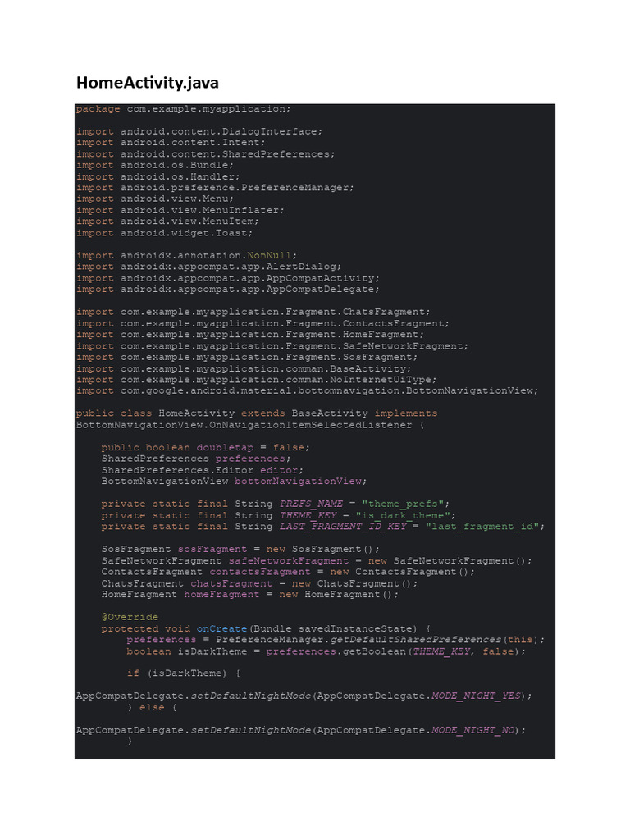Click the safeNetworkFragment variable name

(x=288, y=561)
